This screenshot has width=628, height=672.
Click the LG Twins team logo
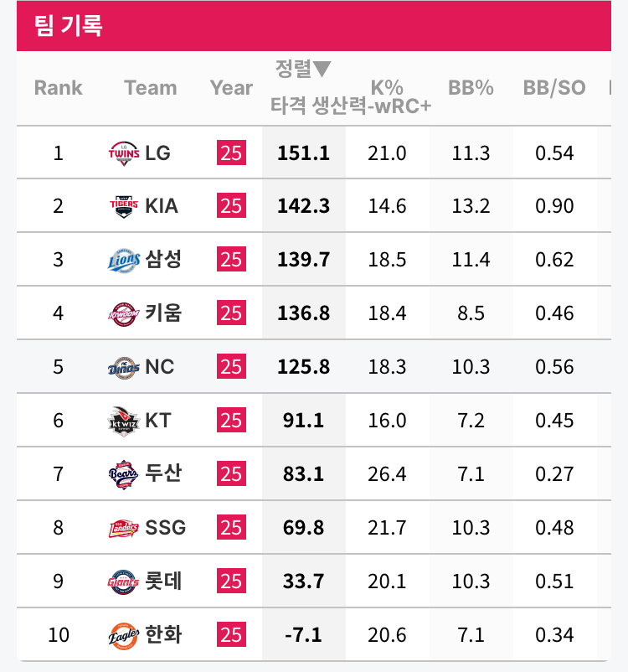tap(124, 152)
